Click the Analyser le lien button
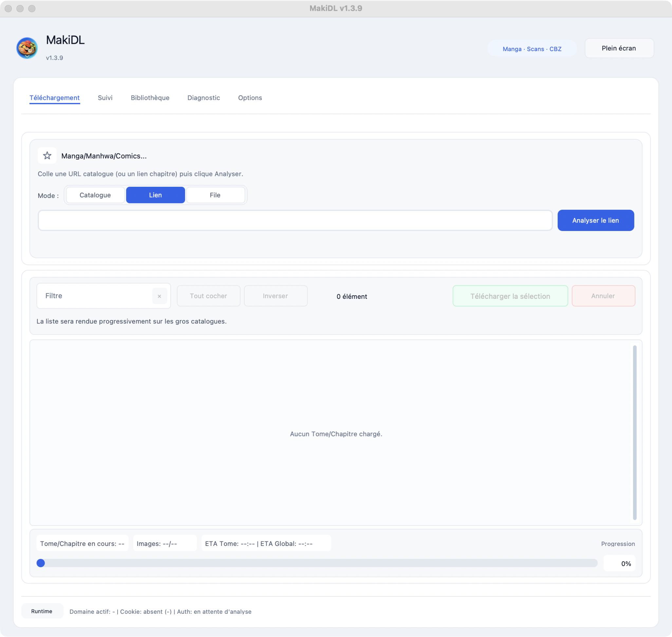 pos(596,221)
